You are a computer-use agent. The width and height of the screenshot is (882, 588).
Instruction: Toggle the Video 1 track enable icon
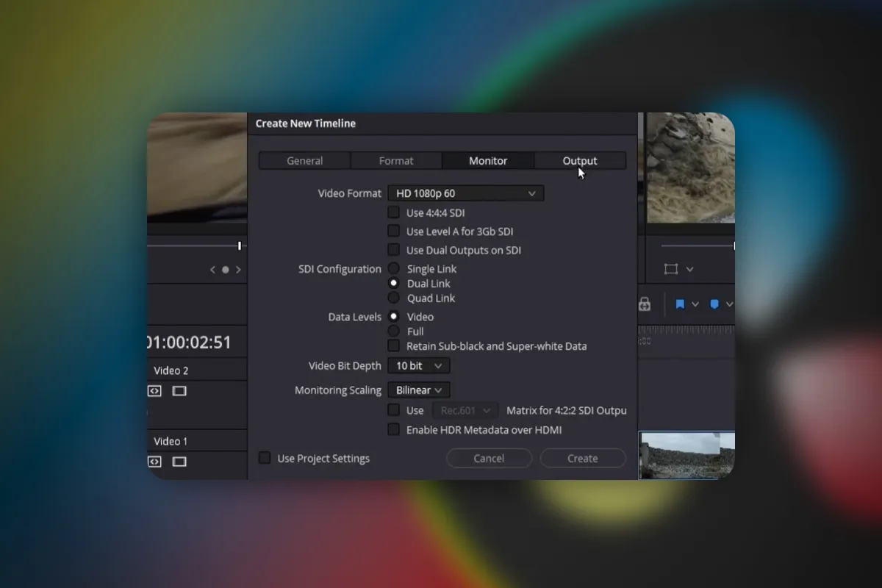pyautogui.click(x=179, y=462)
